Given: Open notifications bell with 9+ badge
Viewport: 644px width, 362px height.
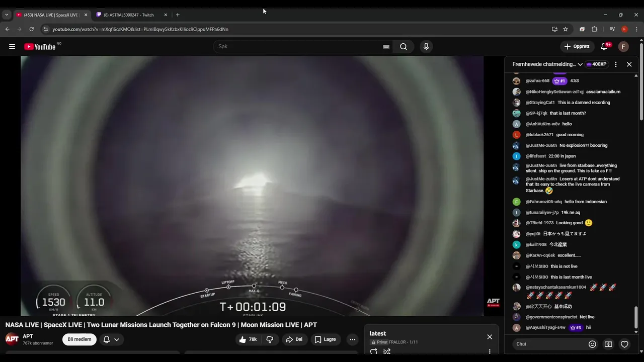Looking at the screenshot, I should pos(605,47).
